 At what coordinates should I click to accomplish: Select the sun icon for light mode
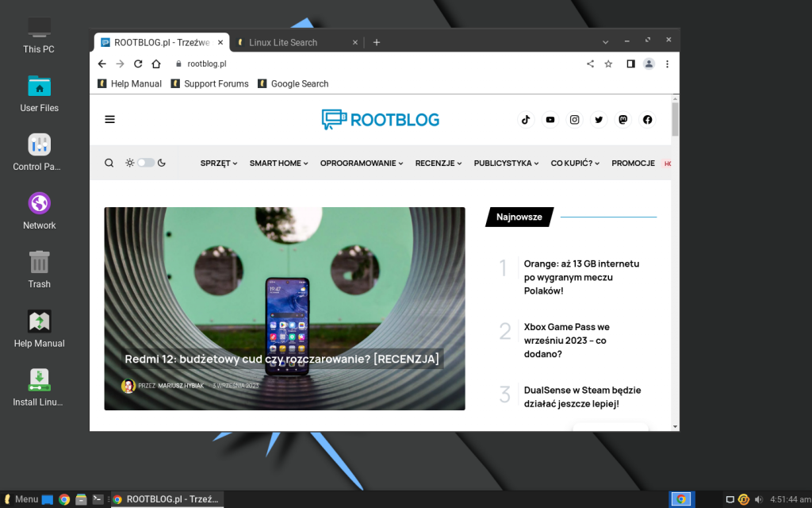pyautogui.click(x=129, y=162)
